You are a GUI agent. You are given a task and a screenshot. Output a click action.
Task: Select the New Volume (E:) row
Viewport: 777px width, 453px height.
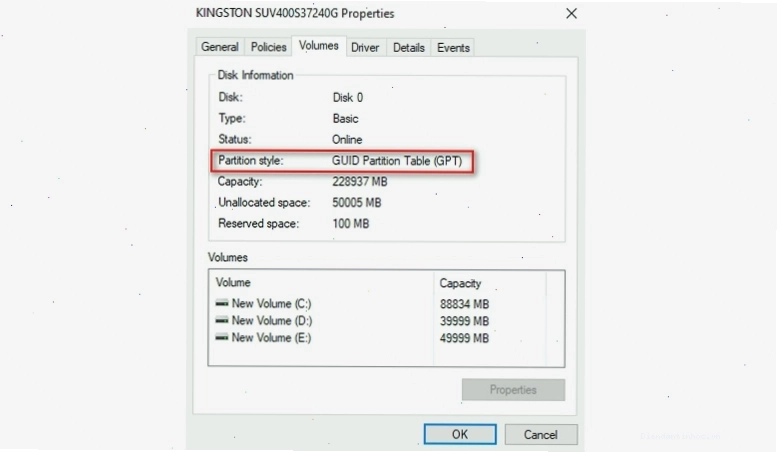(x=386, y=338)
